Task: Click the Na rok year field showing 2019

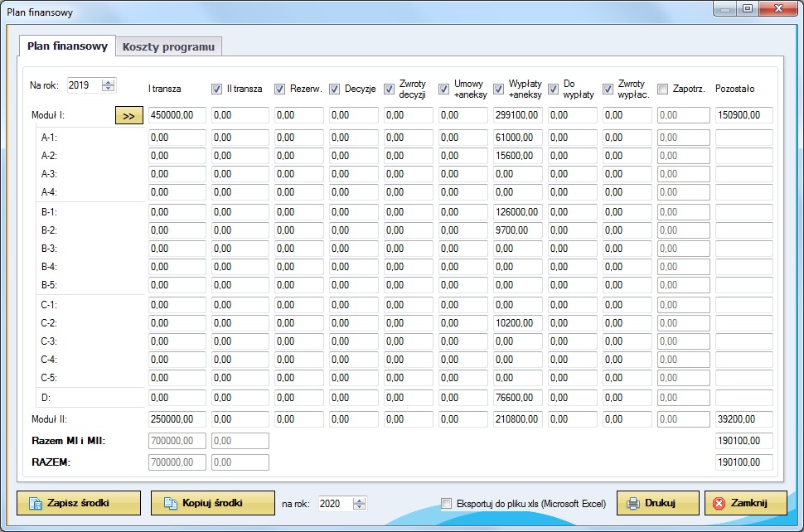Action: 85,85
